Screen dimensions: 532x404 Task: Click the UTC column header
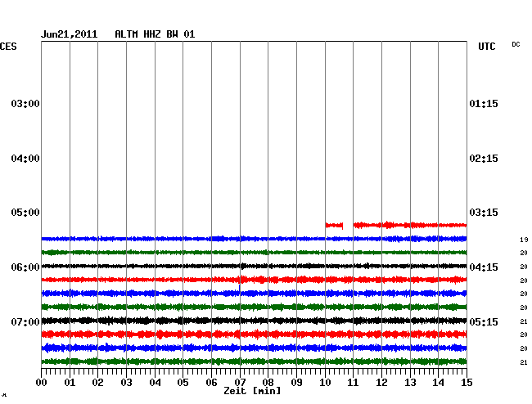(x=486, y=47)
